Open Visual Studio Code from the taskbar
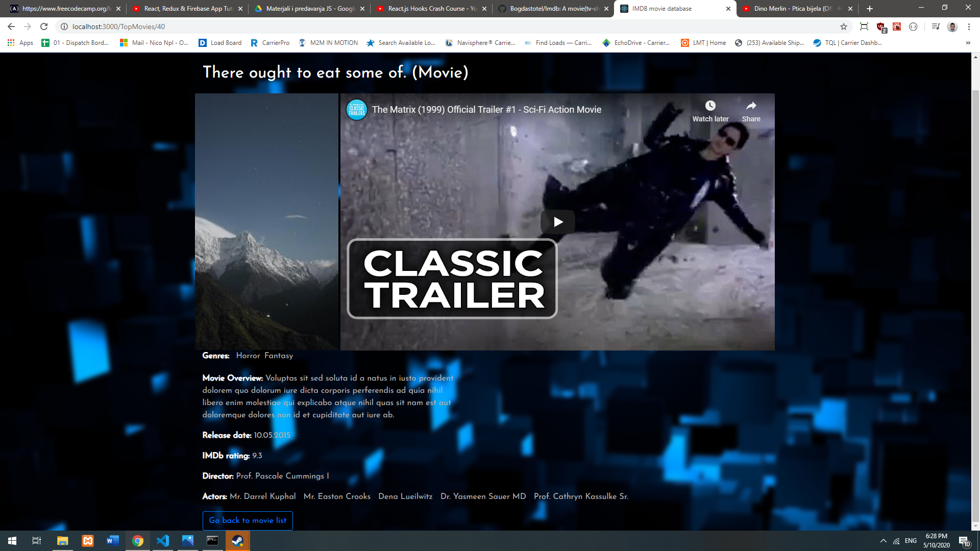Screen dimensions: 980x551 163,541
